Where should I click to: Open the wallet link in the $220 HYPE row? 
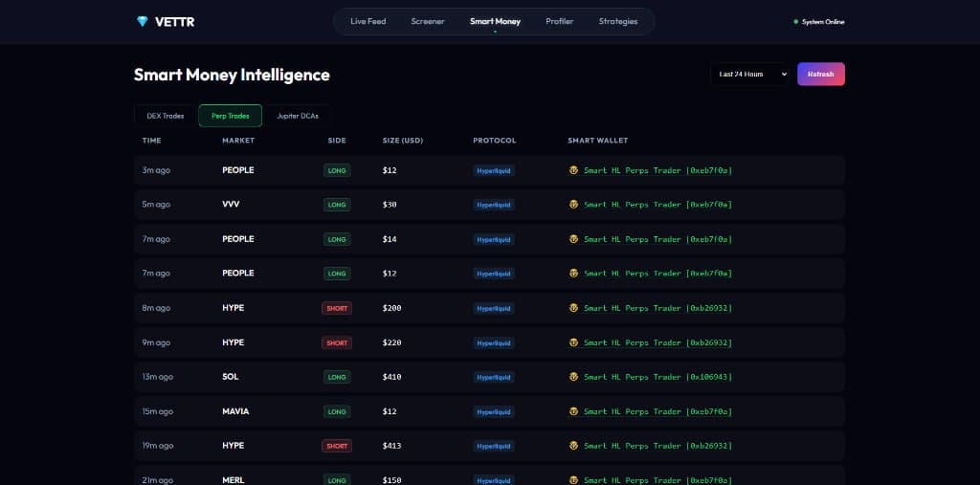[x=657, y=342]
